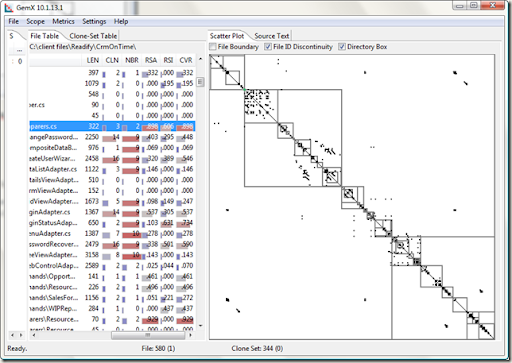The width and height of the screenshot is (512, 363).
Task: Click the horizontal scroll right arrow under file table
Action: [x=190, y=335]
